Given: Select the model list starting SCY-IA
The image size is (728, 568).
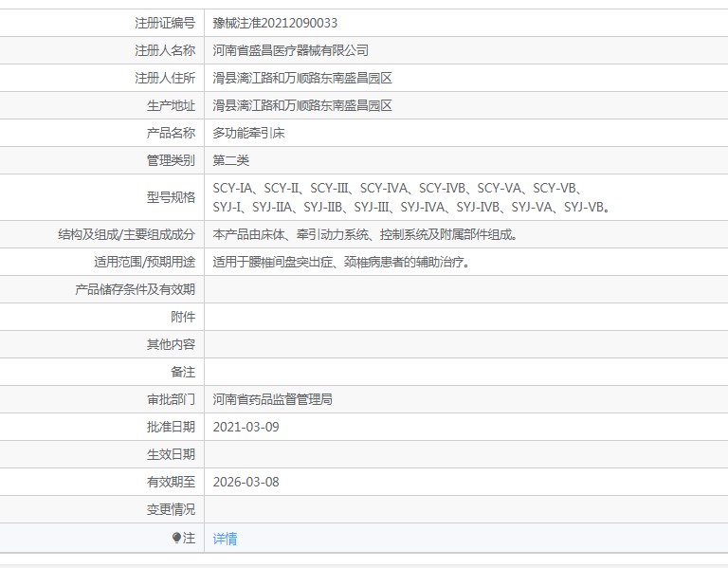Looking at the screenshot, I should tap(410, 197).
